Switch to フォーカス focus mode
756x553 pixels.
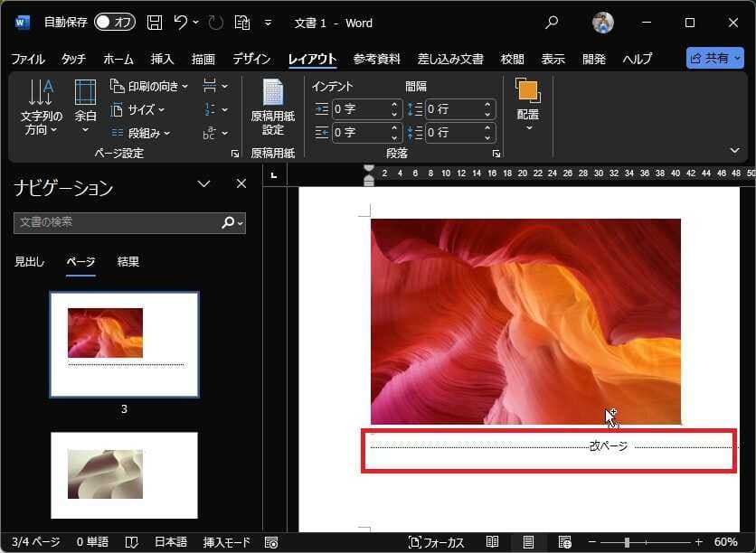[x=437, y=542]
